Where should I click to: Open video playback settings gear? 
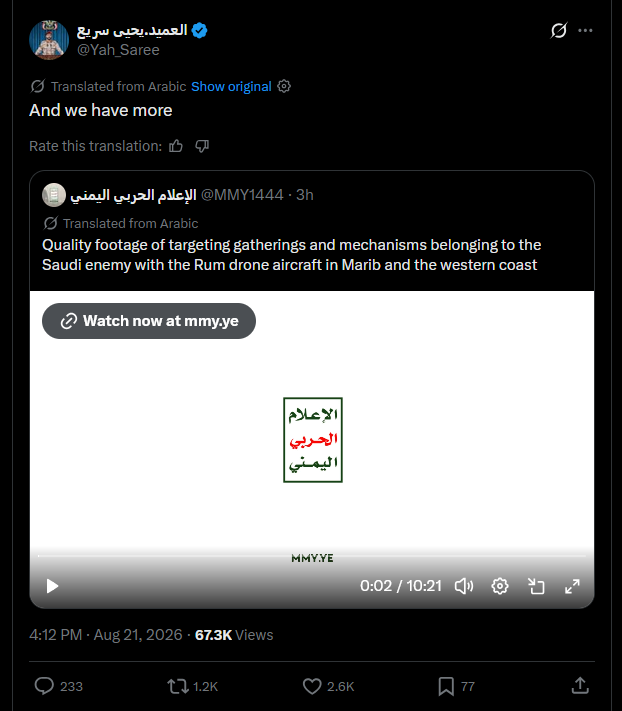coord(500,586)
